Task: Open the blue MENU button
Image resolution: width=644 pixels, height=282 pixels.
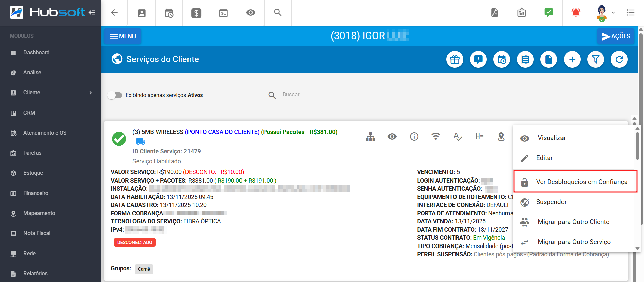Action: [122, 36]
